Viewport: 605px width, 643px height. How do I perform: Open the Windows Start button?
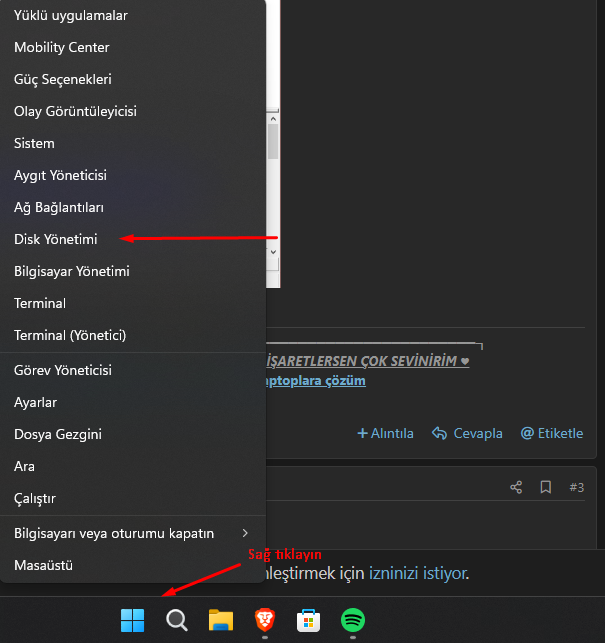click(132, 620)
